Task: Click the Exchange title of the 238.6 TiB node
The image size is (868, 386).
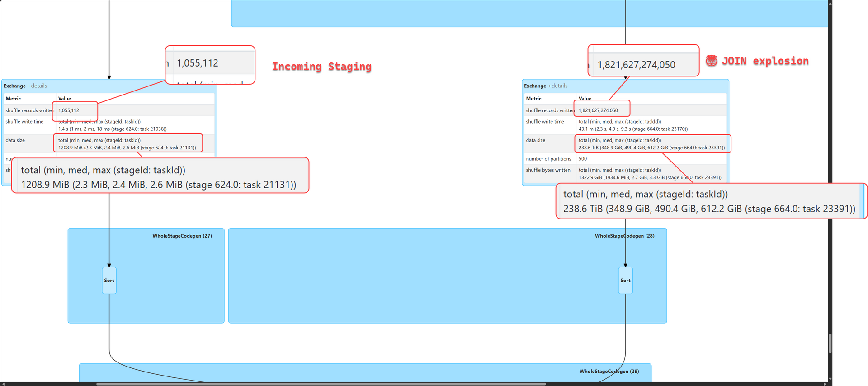Action: [x=535, y=86]
